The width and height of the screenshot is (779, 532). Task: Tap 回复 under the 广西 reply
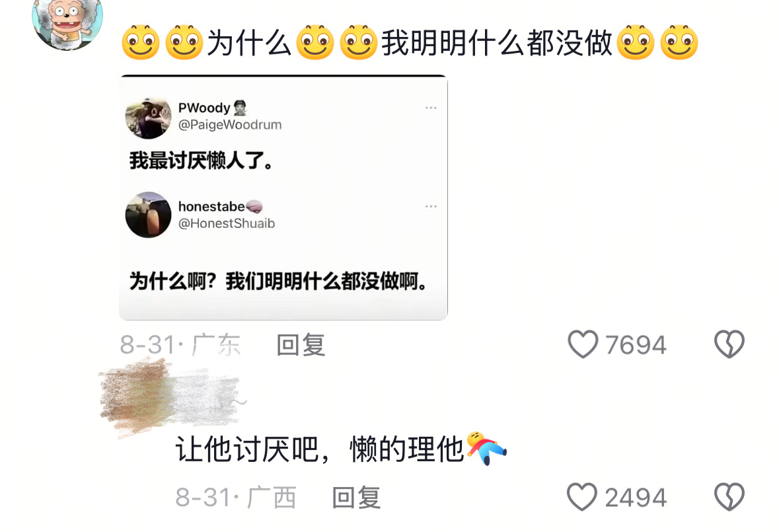[356, 497]
